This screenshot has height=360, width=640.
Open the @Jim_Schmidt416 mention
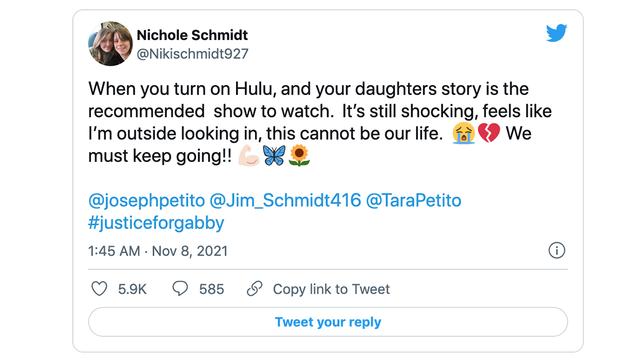(x=285, y=200)
